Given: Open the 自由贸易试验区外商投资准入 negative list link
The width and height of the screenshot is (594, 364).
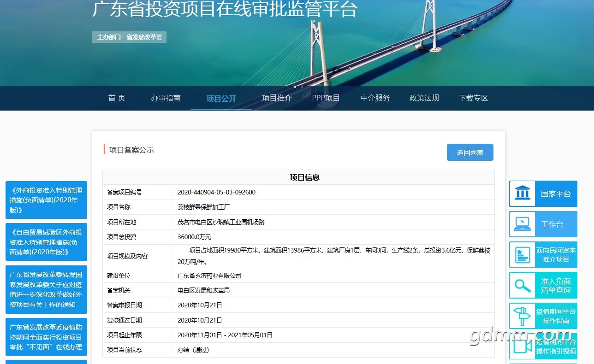Looking at the screenshot, I should click(x=46, y=242).
